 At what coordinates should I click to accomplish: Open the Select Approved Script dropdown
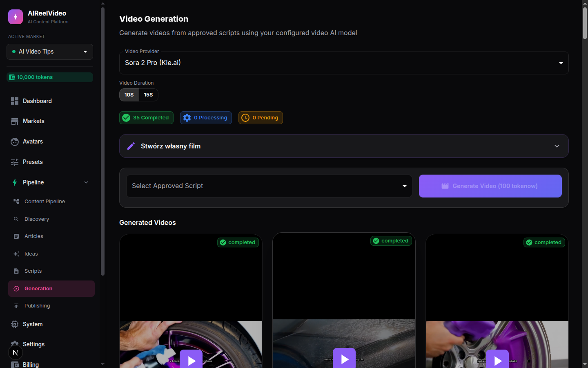tap(269, 186)
